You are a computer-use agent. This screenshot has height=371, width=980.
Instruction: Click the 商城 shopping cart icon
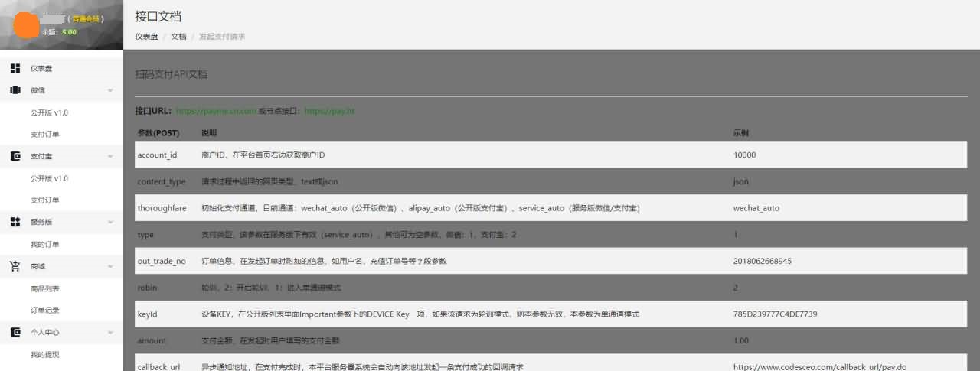(15, 266)
